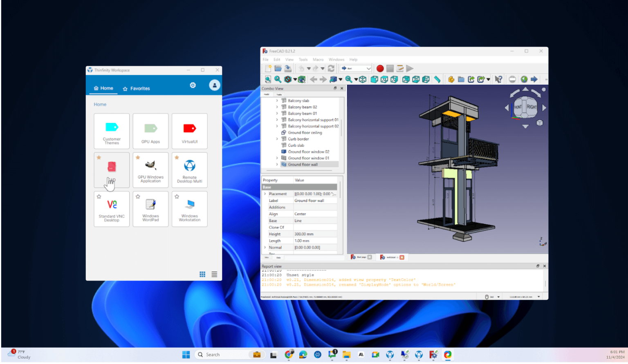This screenshot has width=628, height=364.
Task: Record a new macro in FreeCAD
Action: (380, 68)
